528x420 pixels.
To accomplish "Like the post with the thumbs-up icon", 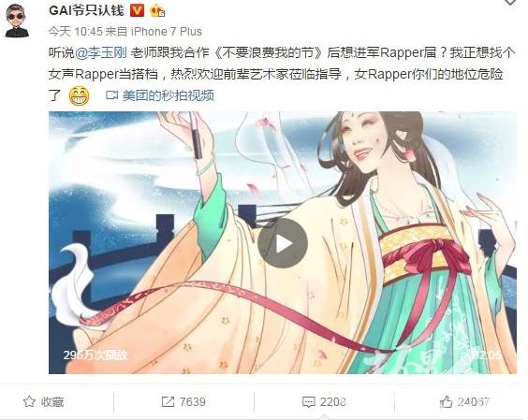I will [447, 401].
